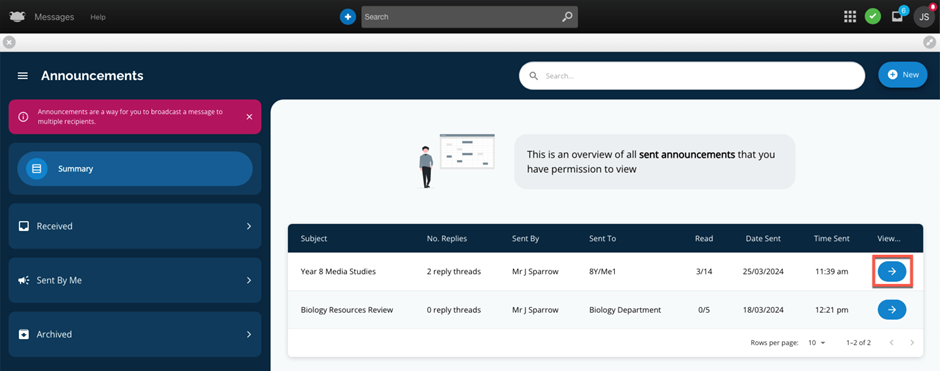
Task: Expand the Archived chevron
Action: [249, 334]
